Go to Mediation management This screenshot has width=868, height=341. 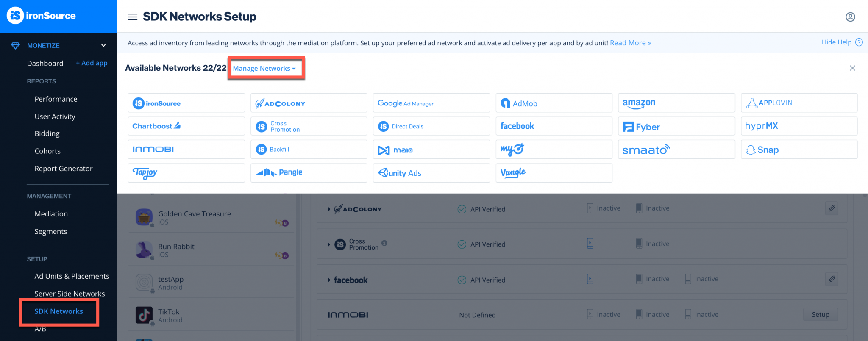point(51,214)
